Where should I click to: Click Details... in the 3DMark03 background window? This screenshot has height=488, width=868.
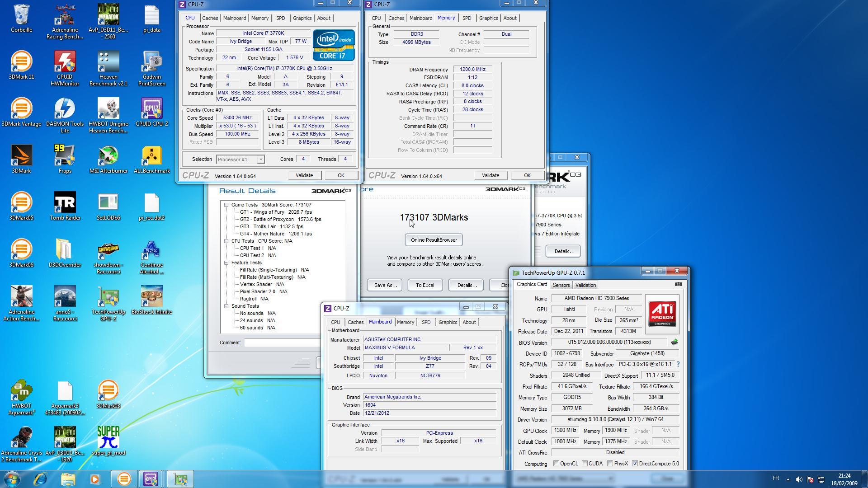(563, 251)
